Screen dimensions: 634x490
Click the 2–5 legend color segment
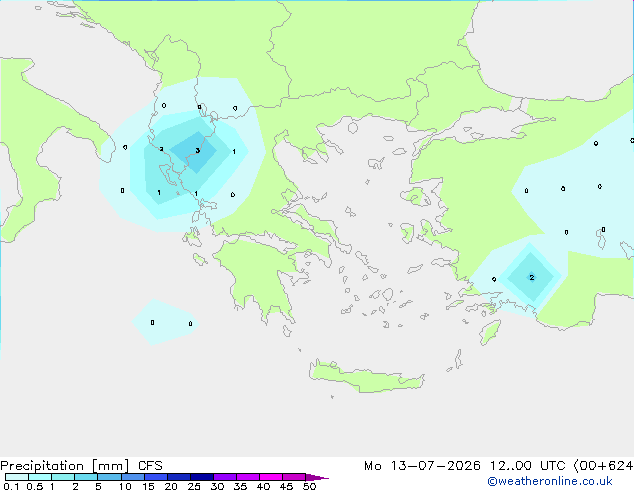coord(86,477)
